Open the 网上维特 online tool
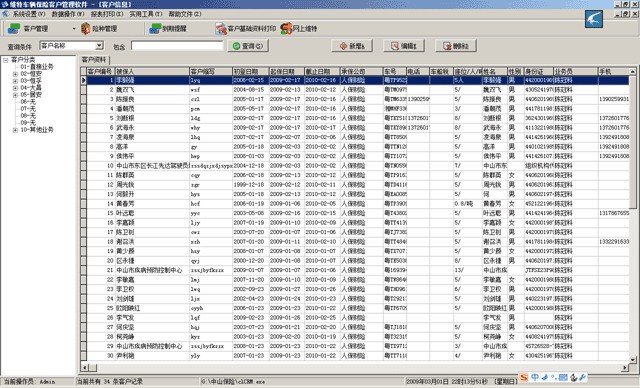The height and width of the screenshot is (388, 640). point(299,29)
